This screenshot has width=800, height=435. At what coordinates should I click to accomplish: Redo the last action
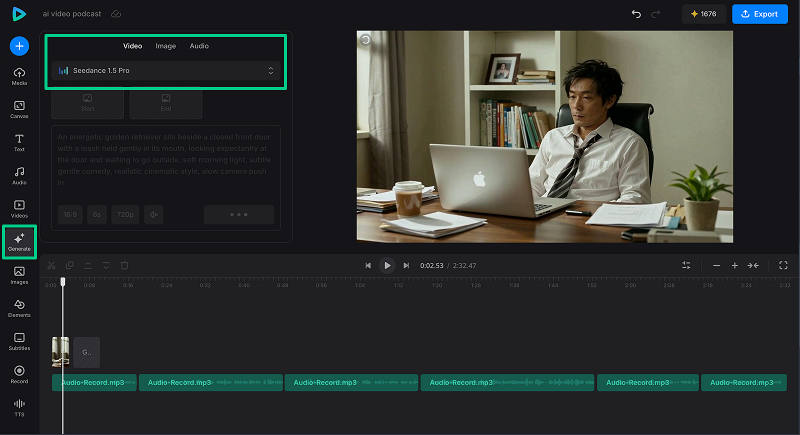point(656,14)
